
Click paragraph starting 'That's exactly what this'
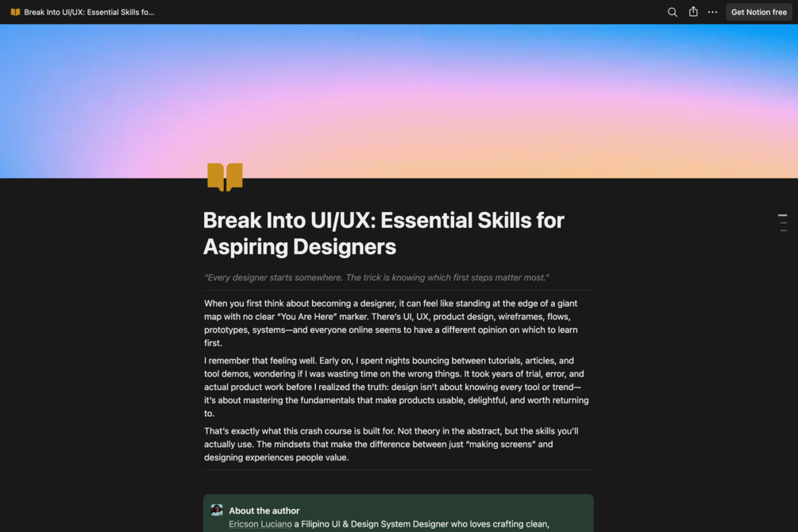click(391, 444)
